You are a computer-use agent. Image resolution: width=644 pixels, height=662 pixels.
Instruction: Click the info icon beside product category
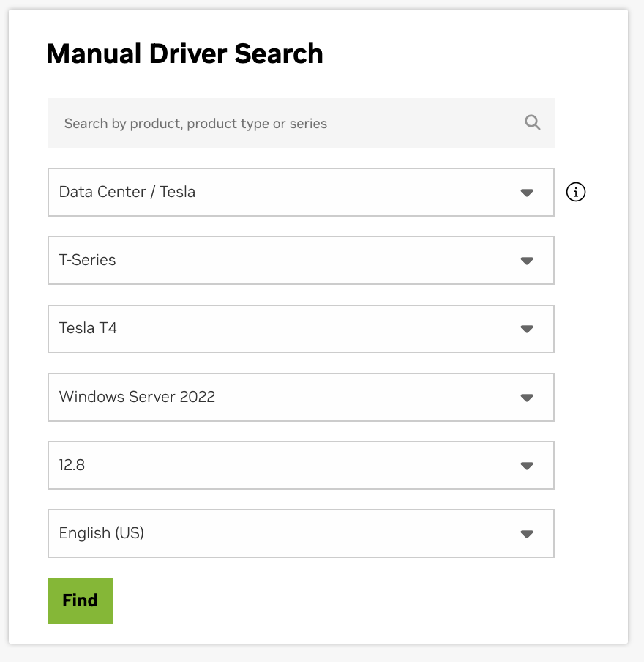(x=576, y=193)
